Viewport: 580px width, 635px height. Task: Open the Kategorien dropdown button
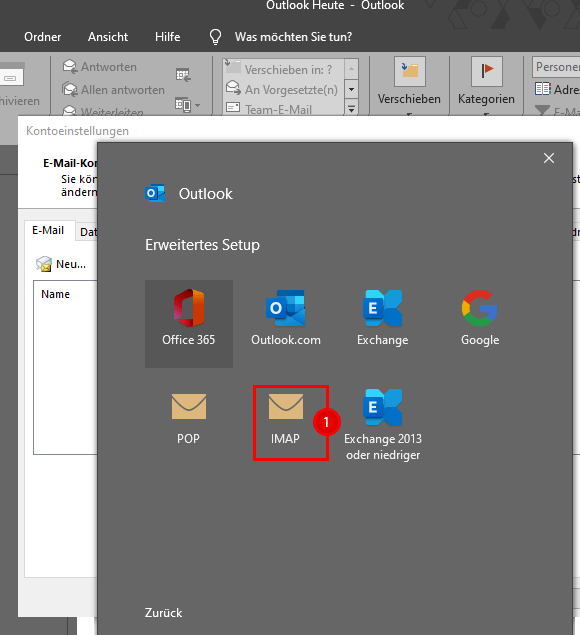[486, 86]
